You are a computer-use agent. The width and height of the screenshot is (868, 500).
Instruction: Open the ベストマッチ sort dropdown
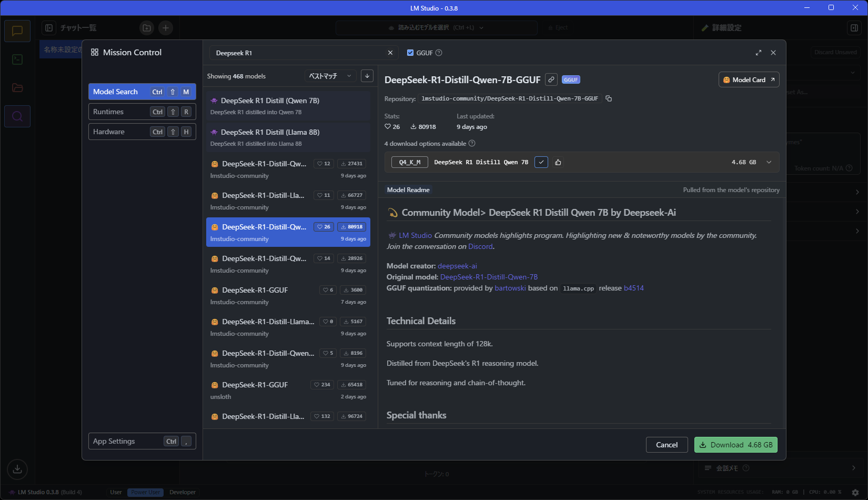coord(330,76)
